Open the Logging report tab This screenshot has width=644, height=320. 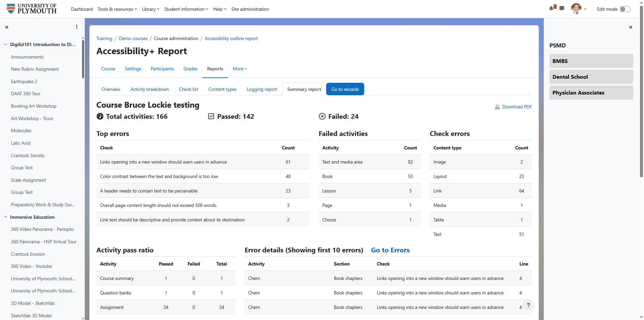262,89
